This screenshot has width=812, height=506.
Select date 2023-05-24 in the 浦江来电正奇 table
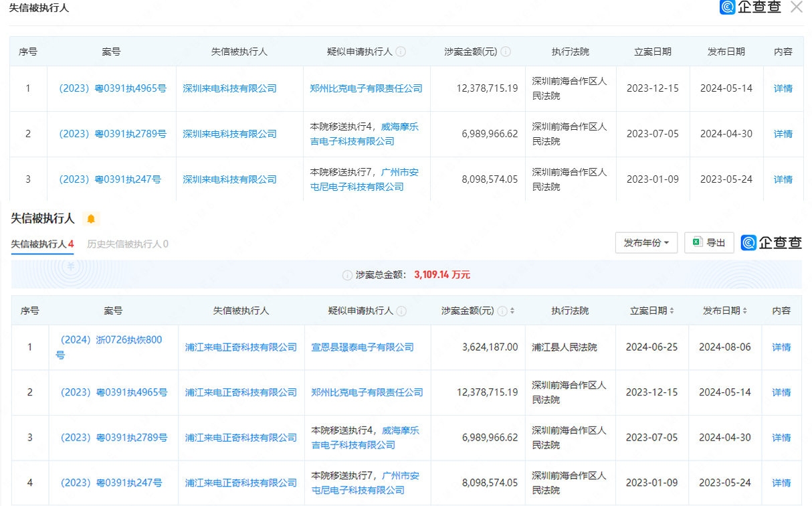click(x=725, y=483)
